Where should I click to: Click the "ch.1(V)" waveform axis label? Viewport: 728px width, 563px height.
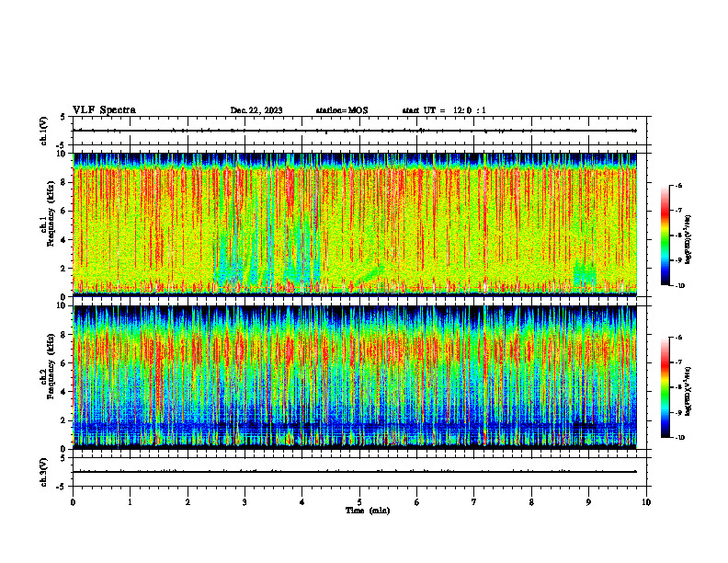(44, 131)
